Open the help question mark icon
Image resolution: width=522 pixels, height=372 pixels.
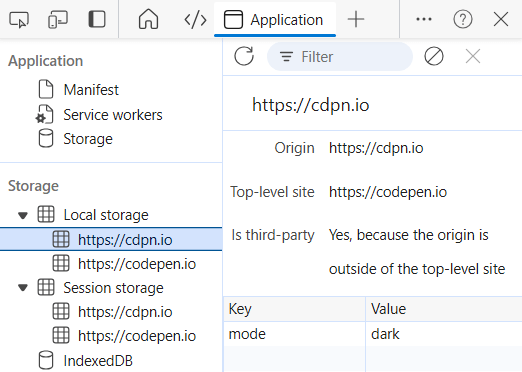coord(463,19)
